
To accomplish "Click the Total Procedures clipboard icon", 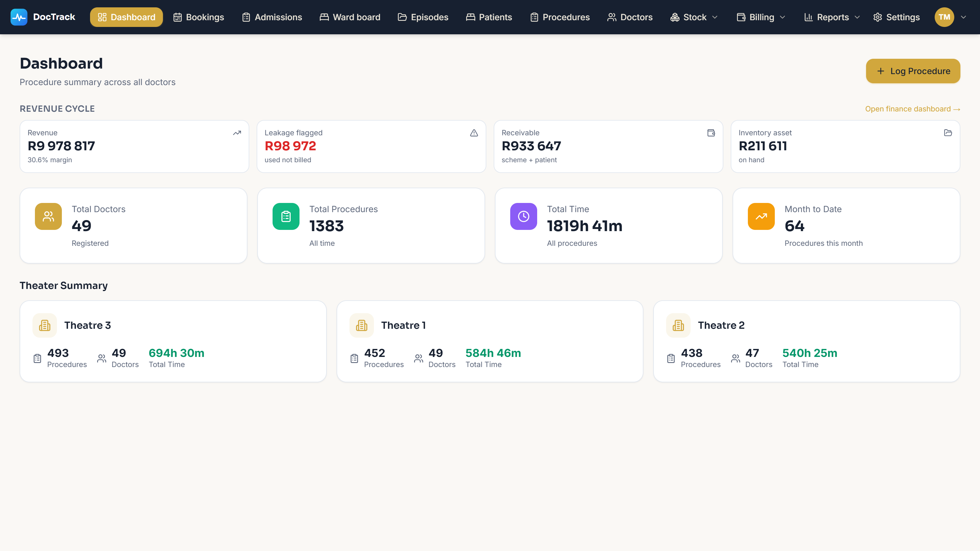I will click(x=286, y=216).
